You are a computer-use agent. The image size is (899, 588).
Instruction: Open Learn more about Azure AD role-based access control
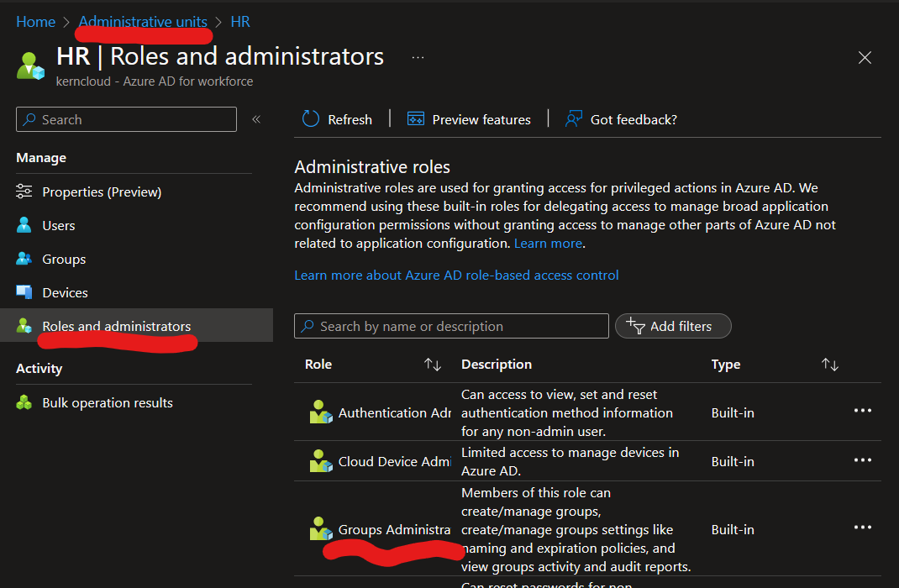click(456, 275)
